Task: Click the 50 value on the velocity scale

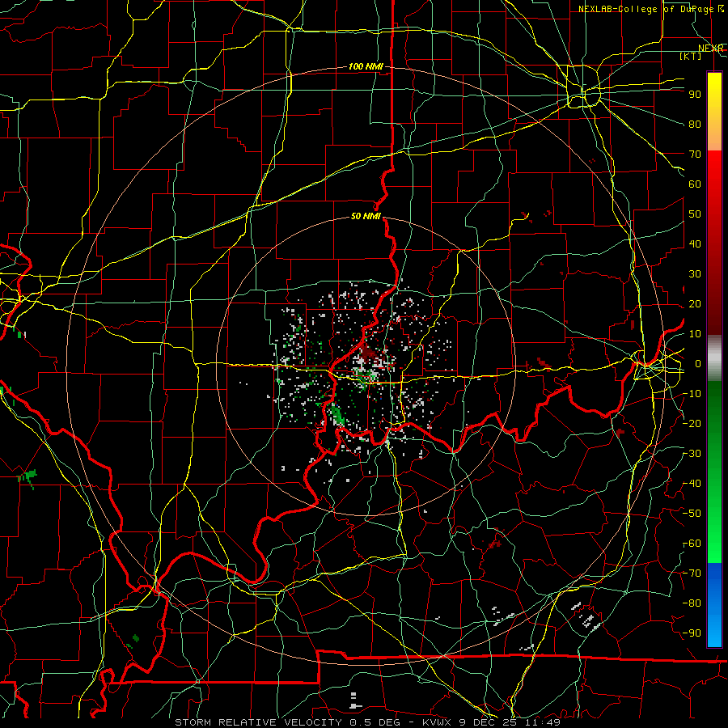Action: pyautogui.click(x=695, y=214)
